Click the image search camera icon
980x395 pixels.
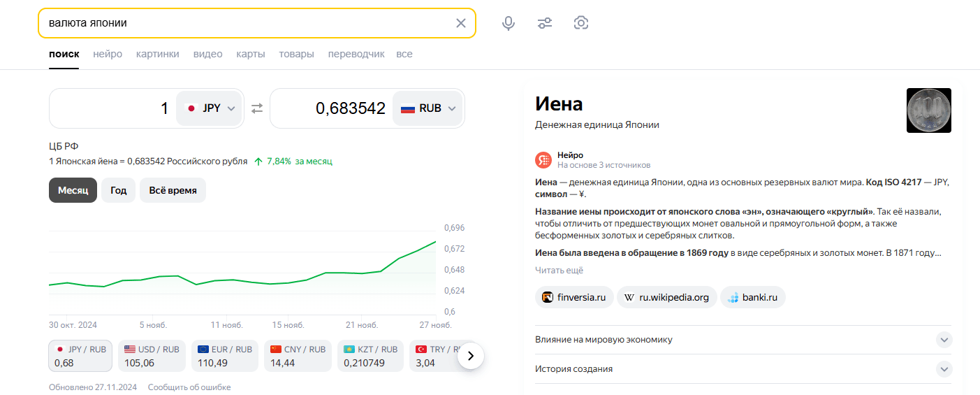click(581, 23)
